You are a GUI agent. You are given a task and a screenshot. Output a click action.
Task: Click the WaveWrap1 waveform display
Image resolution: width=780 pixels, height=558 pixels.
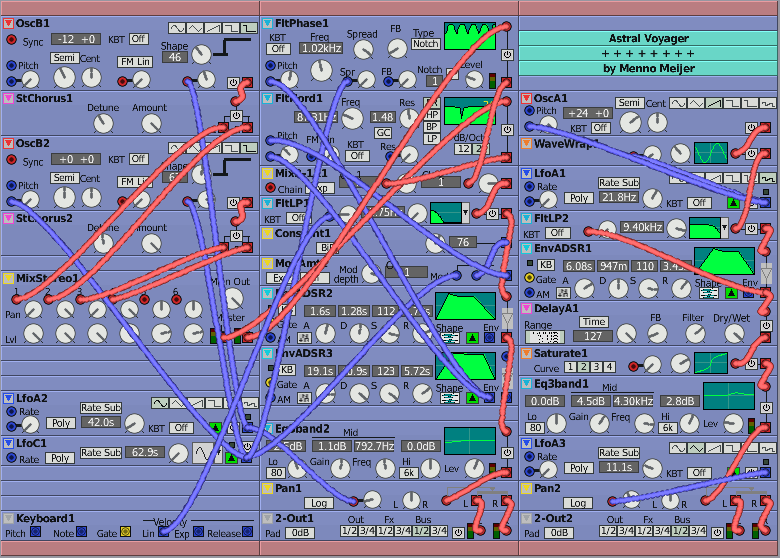[711, 153]
